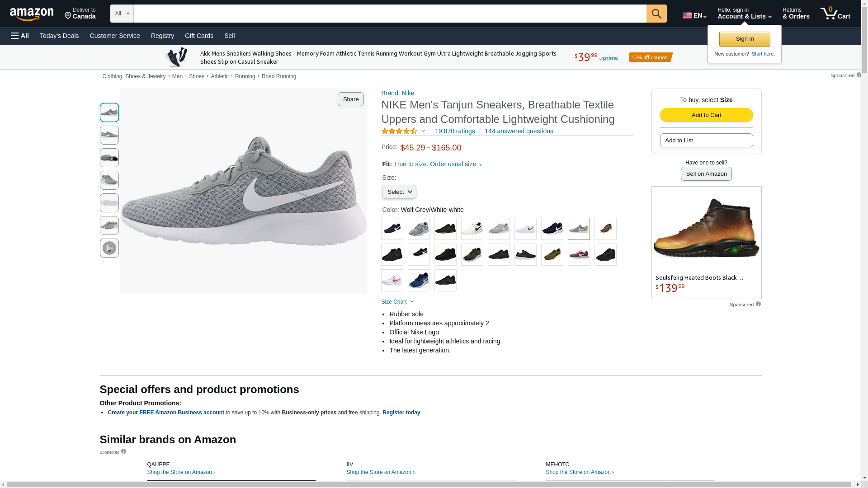
Task: Click the Amazon logo
Action: [32, 14]
